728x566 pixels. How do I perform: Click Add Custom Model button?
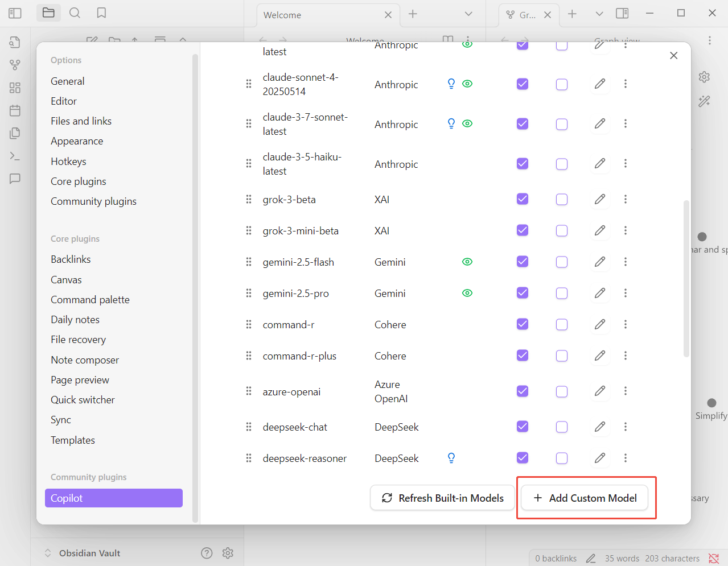coord(585,498)
